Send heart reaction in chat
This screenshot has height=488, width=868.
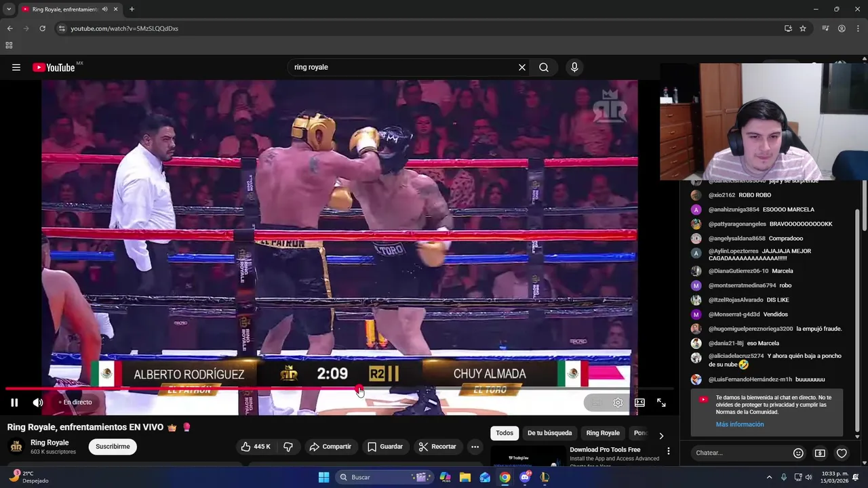coord(842,453)
